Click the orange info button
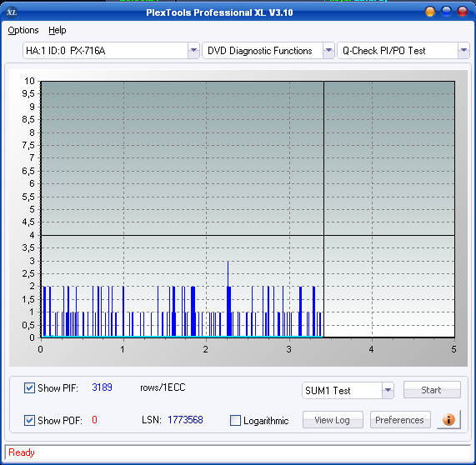476x465 pixels. pyautogui.click(x=448, y=420)
